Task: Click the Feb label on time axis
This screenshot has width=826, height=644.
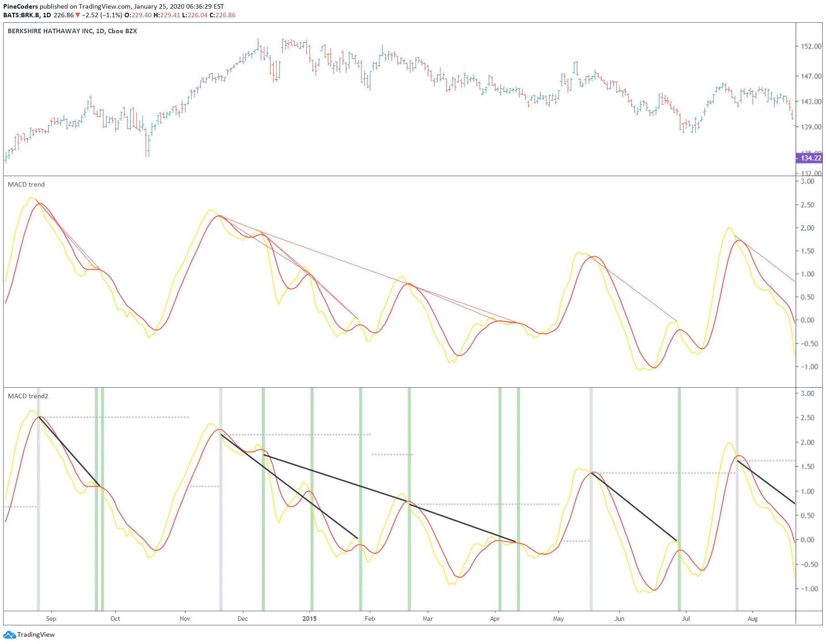Action: click(x=370, y=619)
